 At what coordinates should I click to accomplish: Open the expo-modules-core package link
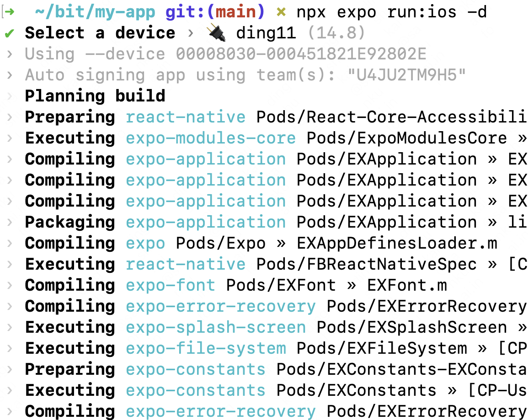pos(211,138)
